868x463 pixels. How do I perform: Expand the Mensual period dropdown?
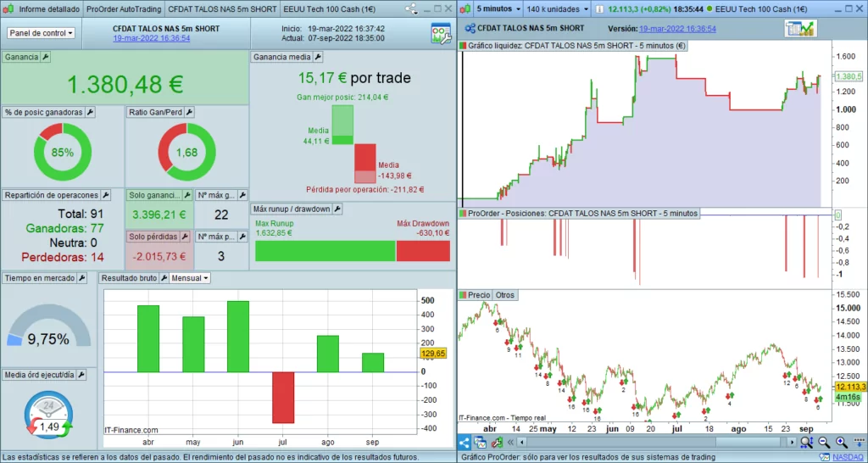[190, 278]
